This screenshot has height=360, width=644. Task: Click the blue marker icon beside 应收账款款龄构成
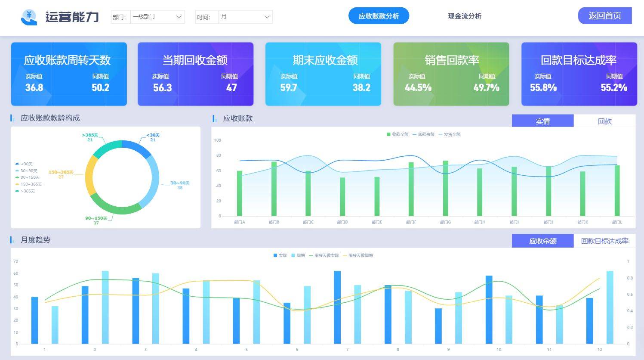pos(12,118)
